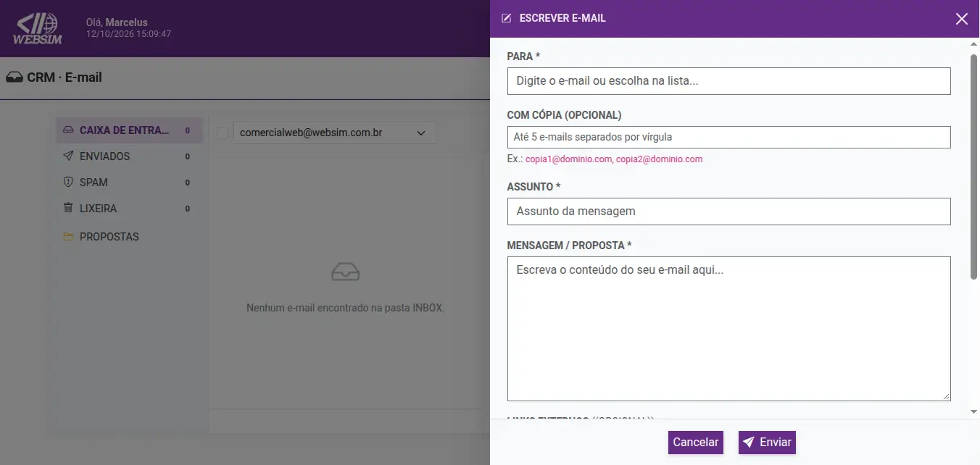Click the compose form's vertical scrollbar thumb
This screenshot has width=980, height=465.
tap(973, 167)
